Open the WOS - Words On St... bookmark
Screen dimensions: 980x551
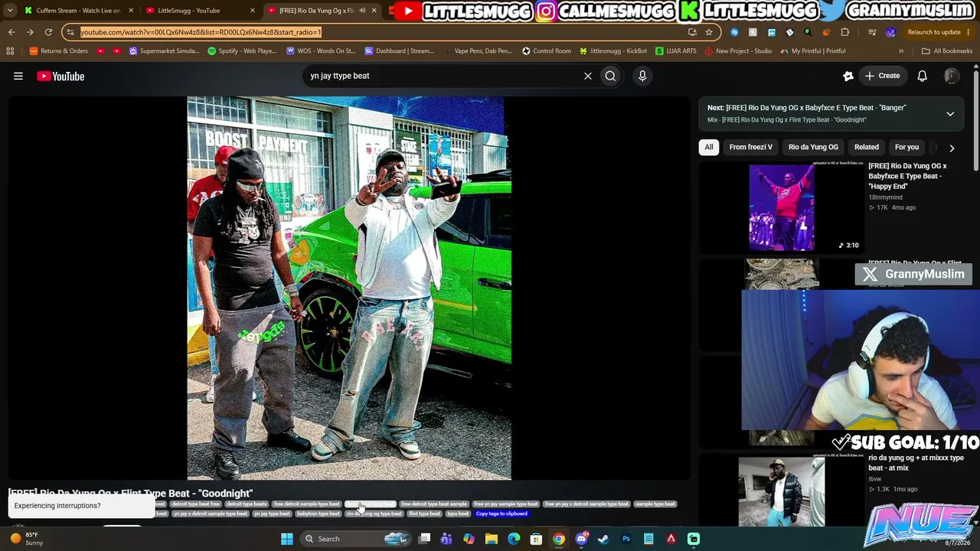click(x=321, y=51)
